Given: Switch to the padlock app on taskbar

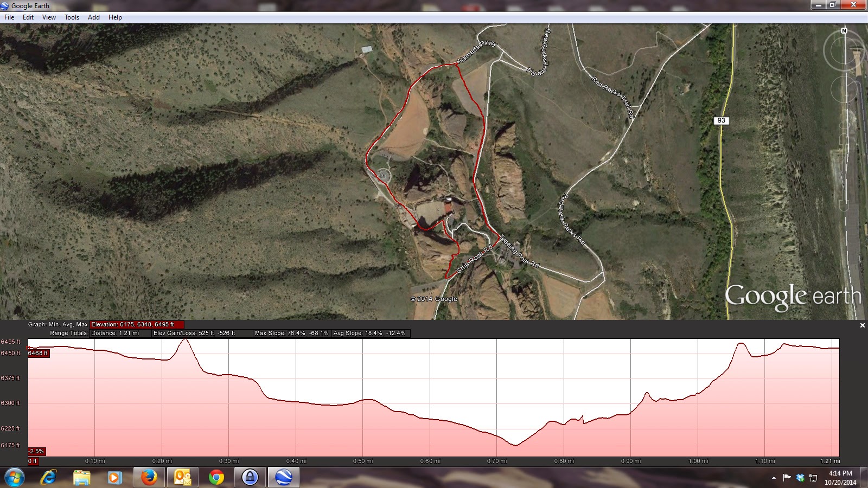Looking at the screenshot, I should tap(250, 478).
